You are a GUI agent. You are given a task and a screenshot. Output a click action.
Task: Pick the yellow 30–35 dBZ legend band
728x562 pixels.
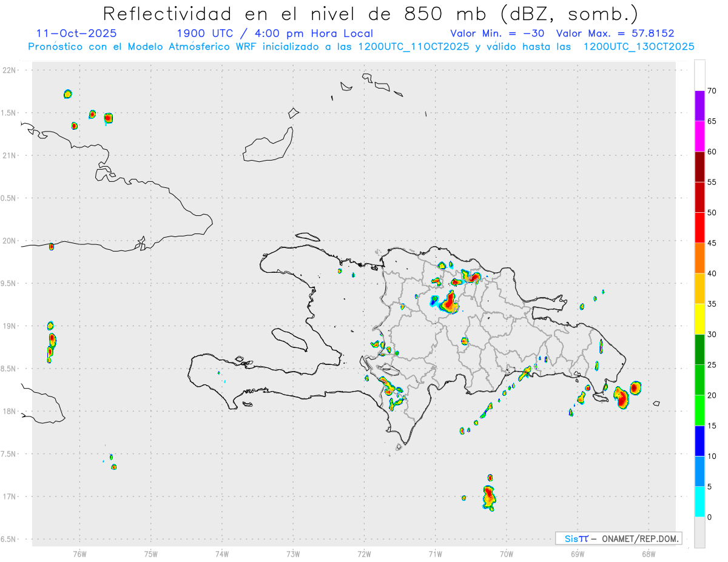[699, 319]
